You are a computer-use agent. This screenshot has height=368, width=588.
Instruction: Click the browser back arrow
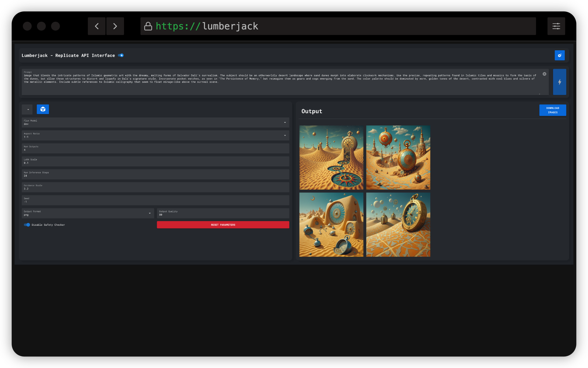(x=97, y=26)
